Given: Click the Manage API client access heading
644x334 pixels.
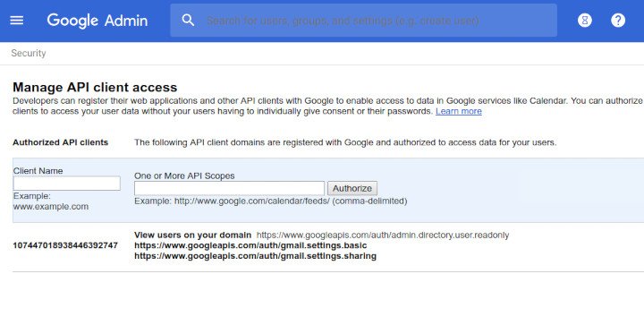Looking at the screenshot, I should point(95,87).
